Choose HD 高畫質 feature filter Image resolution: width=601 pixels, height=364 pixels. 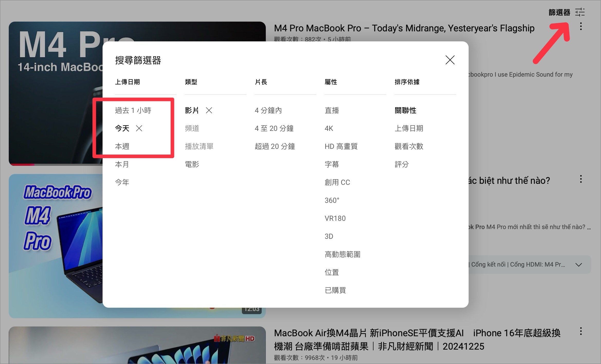coord(341,146)
